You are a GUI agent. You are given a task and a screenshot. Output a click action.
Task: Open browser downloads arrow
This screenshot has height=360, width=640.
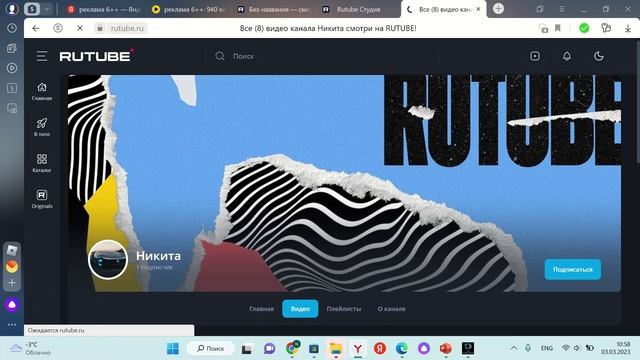(x=628, y=28)
